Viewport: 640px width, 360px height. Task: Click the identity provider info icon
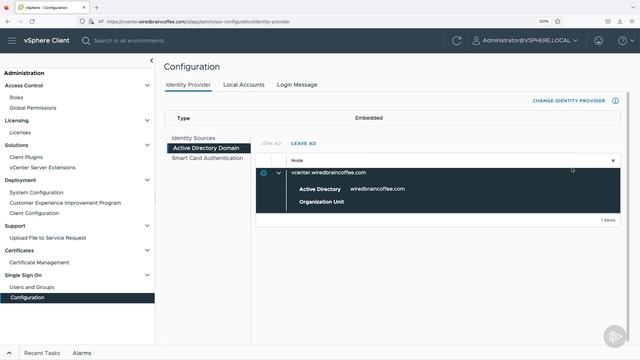point(615,101)
